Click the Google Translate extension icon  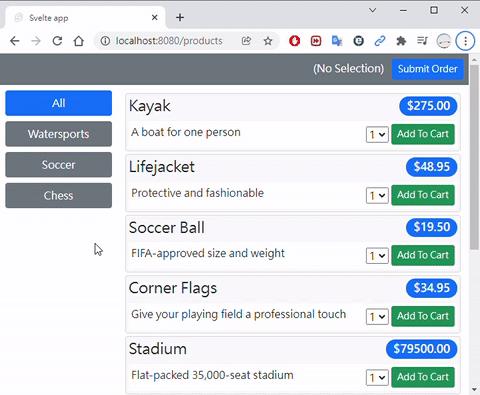click(x=337, y=41)
